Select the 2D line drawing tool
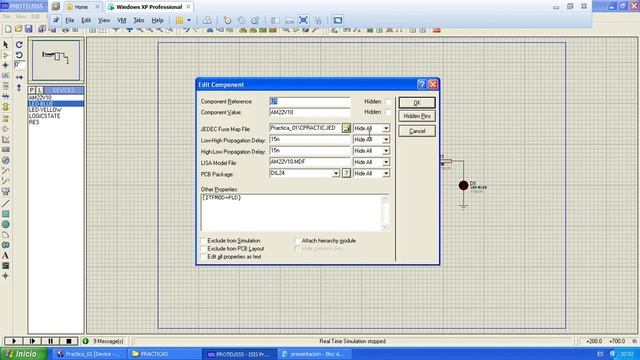640x360 pixels. pyautogui.click(x=5, y=203)
